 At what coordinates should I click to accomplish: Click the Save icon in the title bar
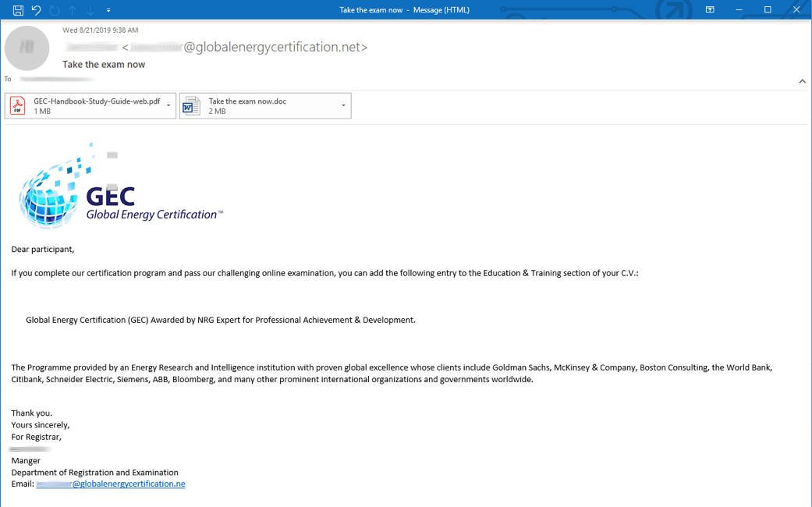18,10
